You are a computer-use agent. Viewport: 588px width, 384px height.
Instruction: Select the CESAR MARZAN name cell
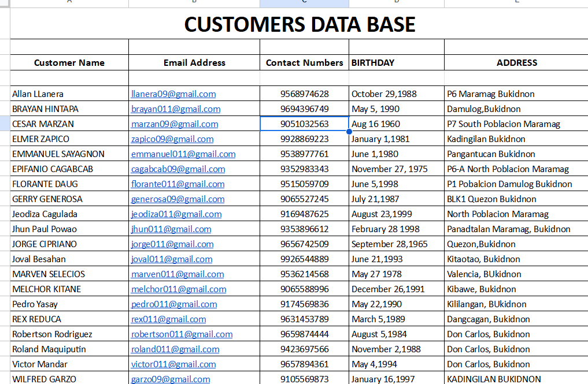click(69, 124)
